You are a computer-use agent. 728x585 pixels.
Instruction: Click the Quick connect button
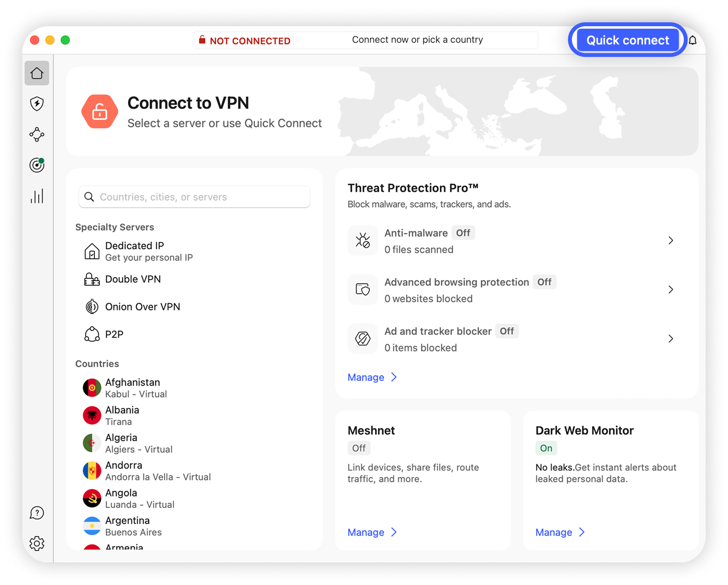coord(627,40)
